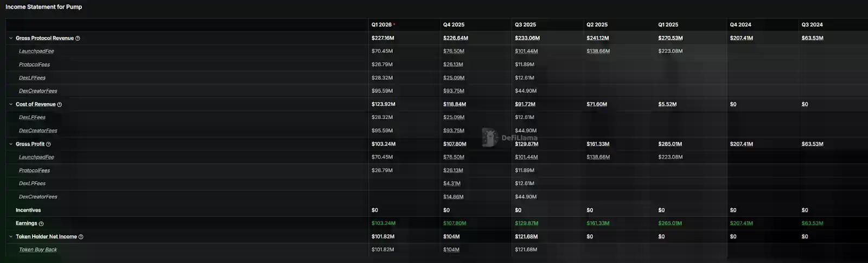Click help icon beside Token Holder Net Income
Image resolution: width=868 pixels, height=263 pixels.
[81, 237]
